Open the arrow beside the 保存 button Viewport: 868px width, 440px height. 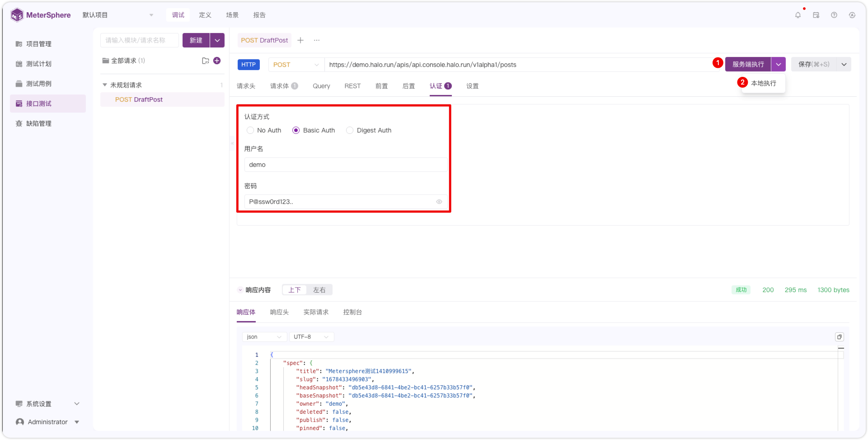pos(844,64)
